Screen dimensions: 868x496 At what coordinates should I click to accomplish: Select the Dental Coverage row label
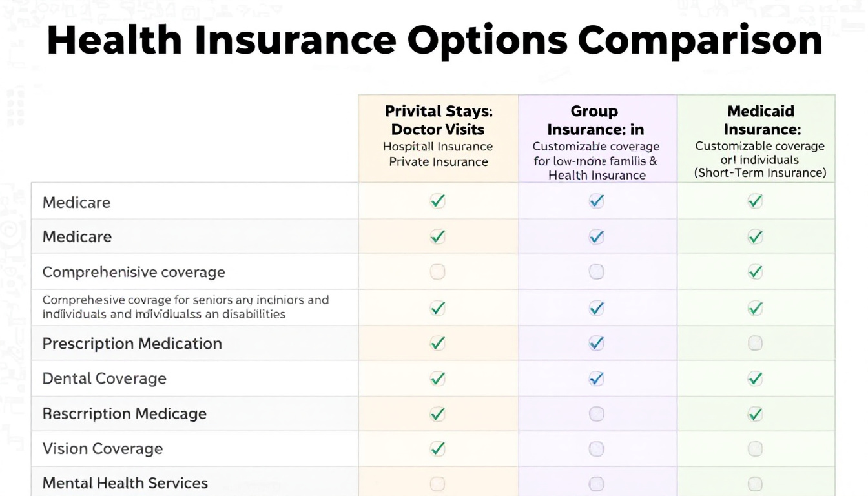105,378
